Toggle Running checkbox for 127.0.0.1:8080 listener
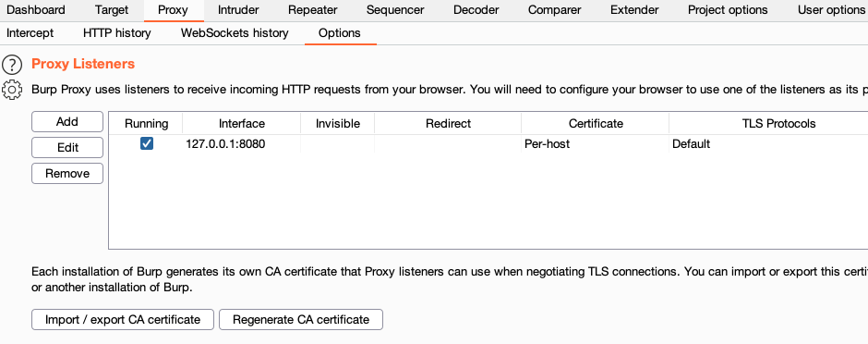This screenshot has height=344, width=868. (147, 144)
